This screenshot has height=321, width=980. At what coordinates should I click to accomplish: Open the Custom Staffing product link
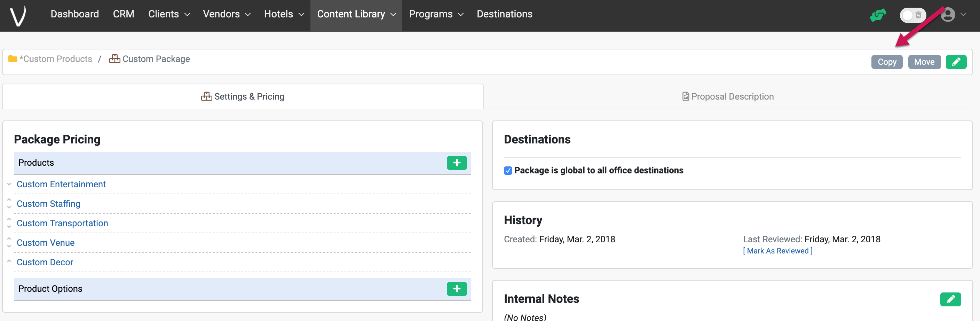[49, 204]
